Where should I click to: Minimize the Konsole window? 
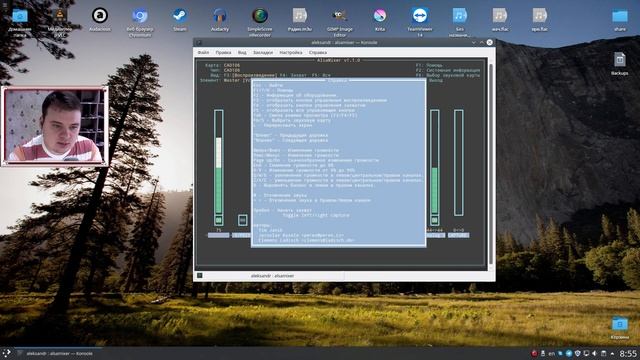click(473, 42)
